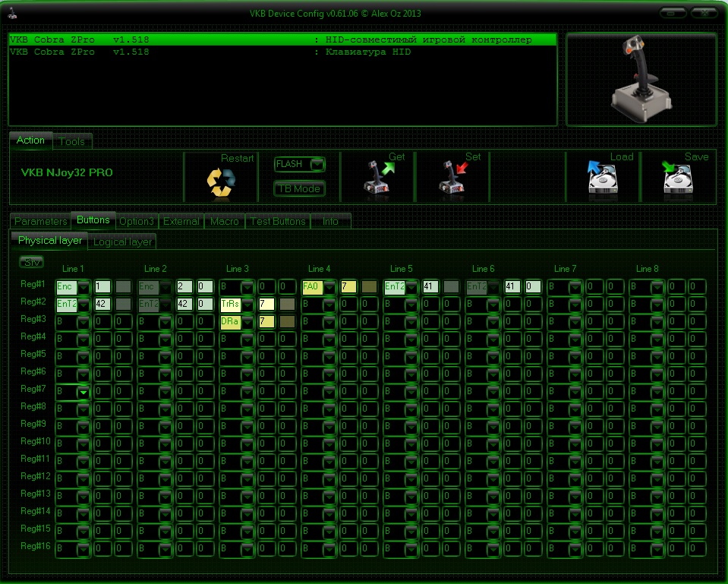Open Reg#2 Line 3 TrRs dropdown
The image size is (728, 584).
pyautogui.click(x=247, y=305)
